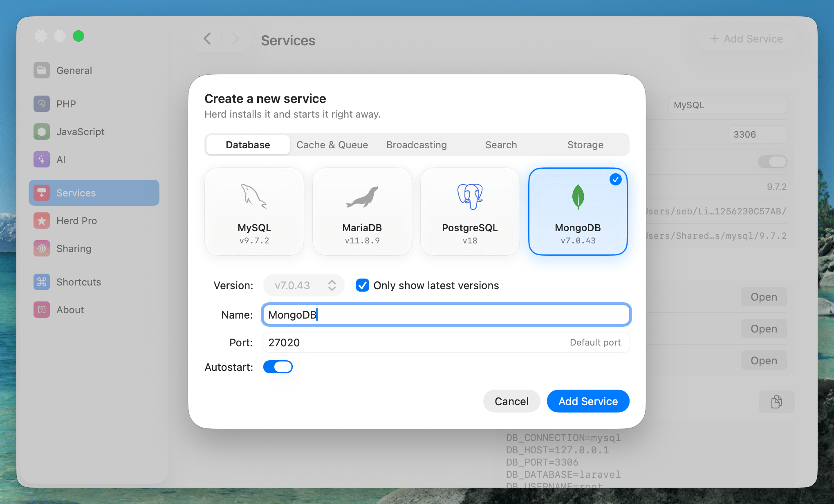The width and height of the screenshot is (834, 504).
Task: Open the About question-mark icon
Action: tap(42, 310)
